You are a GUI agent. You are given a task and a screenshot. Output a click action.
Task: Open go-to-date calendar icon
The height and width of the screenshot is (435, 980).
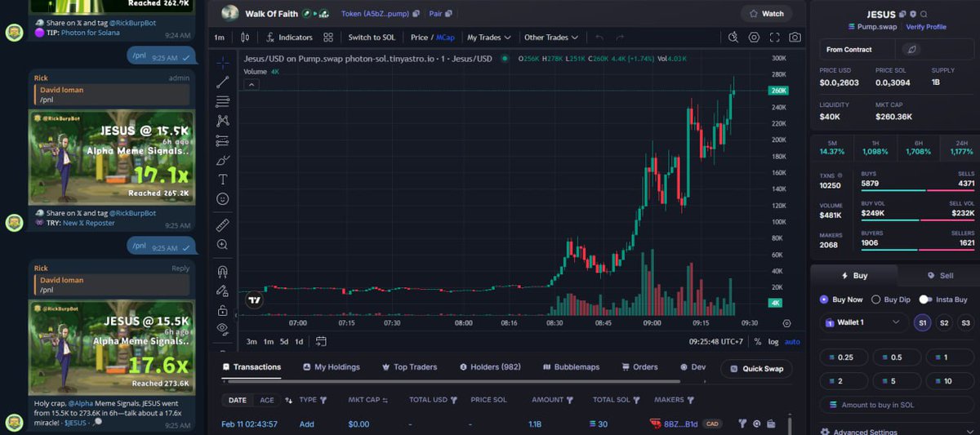pos(321,342)
